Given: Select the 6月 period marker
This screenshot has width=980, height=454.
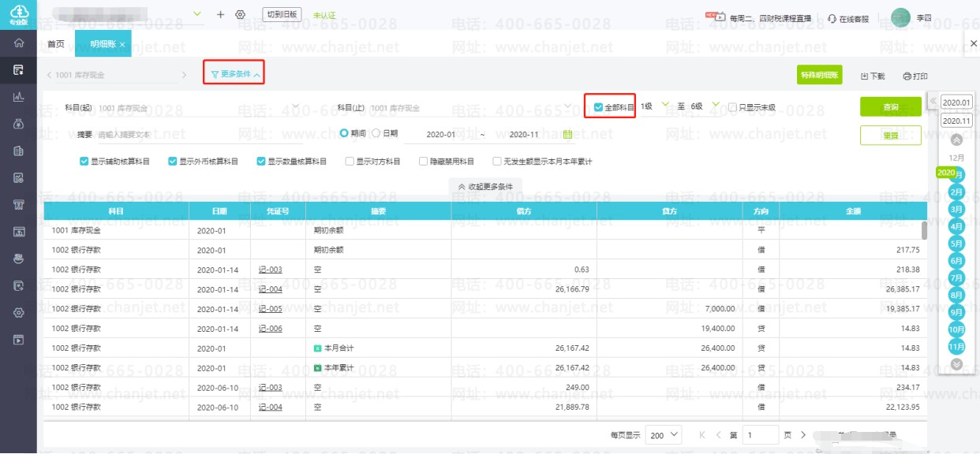Looking at the screenshot, I should 956,260.
